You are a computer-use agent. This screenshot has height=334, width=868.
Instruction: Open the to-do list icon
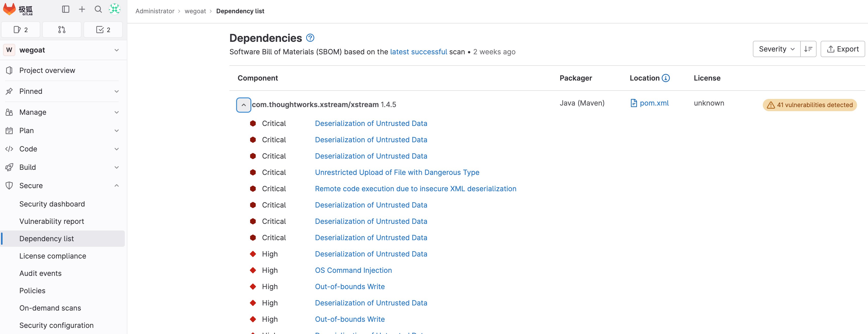[103, 30]
